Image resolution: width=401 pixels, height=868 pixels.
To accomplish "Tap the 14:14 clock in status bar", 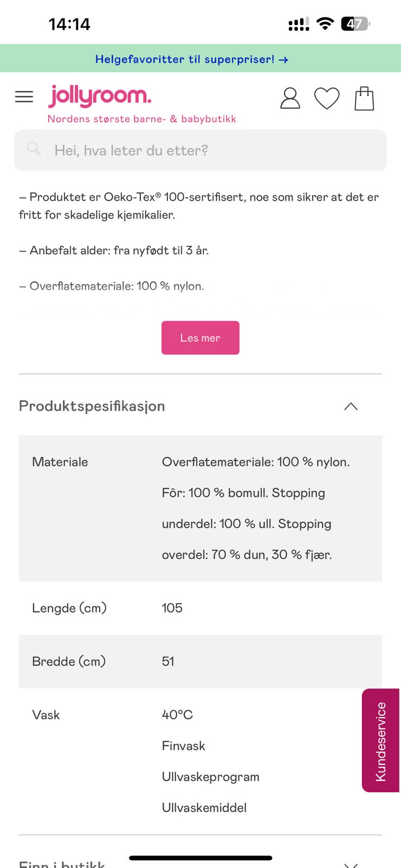I will [69, 24].
